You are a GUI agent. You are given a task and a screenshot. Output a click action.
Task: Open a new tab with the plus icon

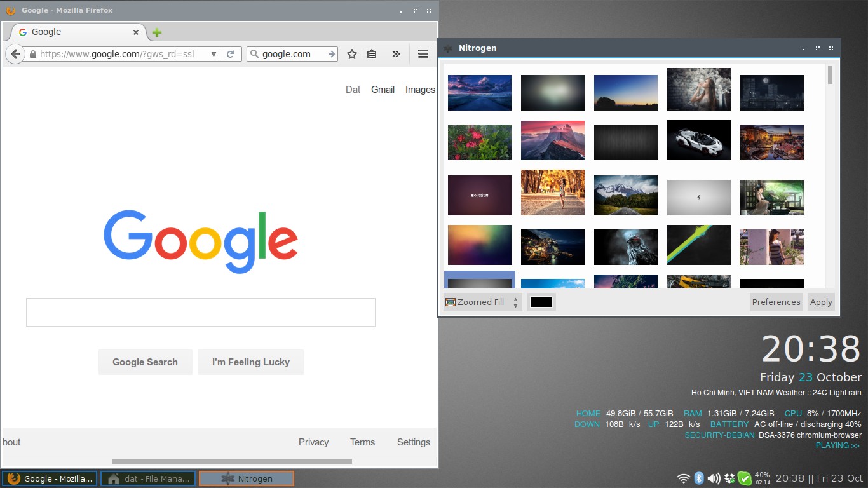pyautogui.click(x=157, y=32)
